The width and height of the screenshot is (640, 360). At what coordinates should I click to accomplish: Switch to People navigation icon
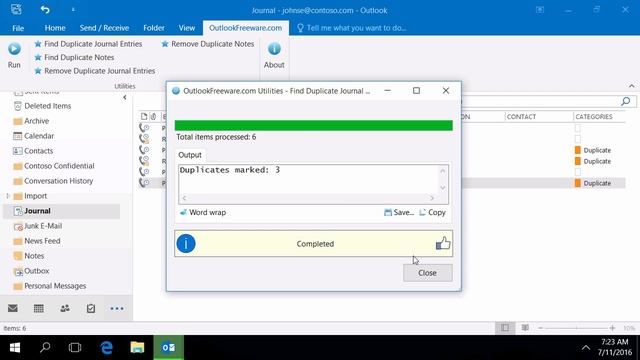tap(65, 308)
